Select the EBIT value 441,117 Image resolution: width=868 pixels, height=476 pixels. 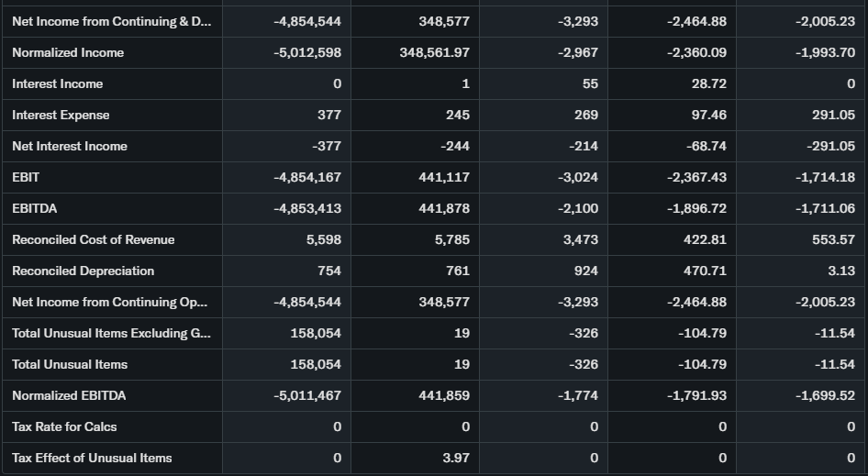point(444,177)
